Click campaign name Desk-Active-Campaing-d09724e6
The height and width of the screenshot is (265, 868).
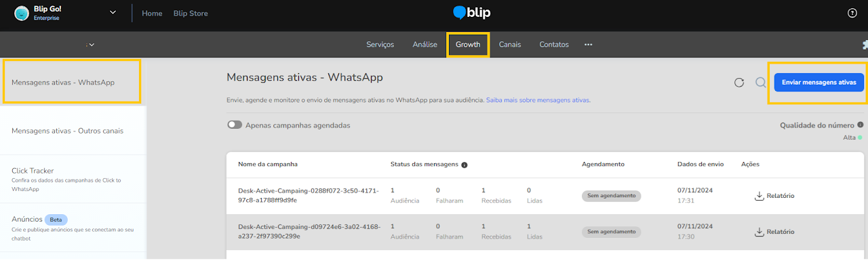[309, 231]
